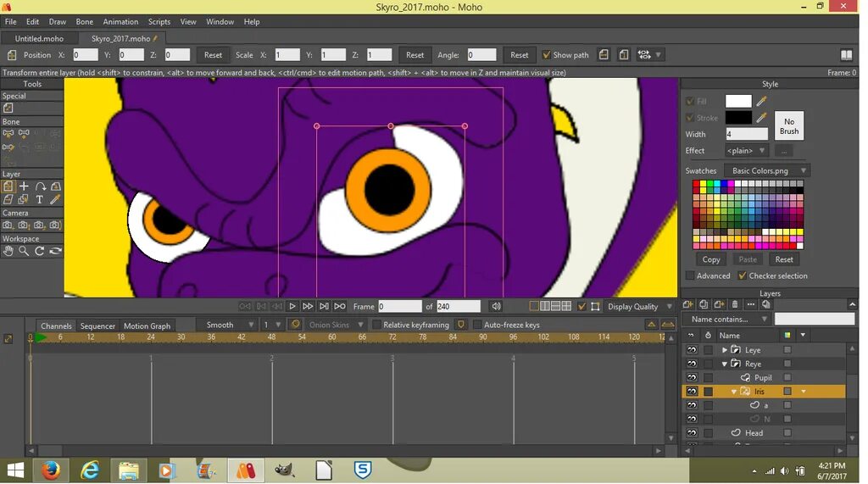Select the Pan Workspace hand tool
The image size is (868, 484).
(8, 251)
